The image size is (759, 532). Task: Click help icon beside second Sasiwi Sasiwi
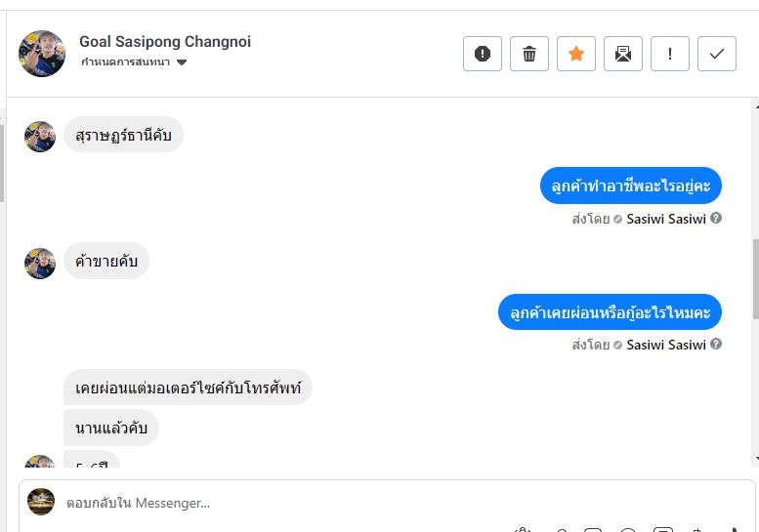coord(716,345)
